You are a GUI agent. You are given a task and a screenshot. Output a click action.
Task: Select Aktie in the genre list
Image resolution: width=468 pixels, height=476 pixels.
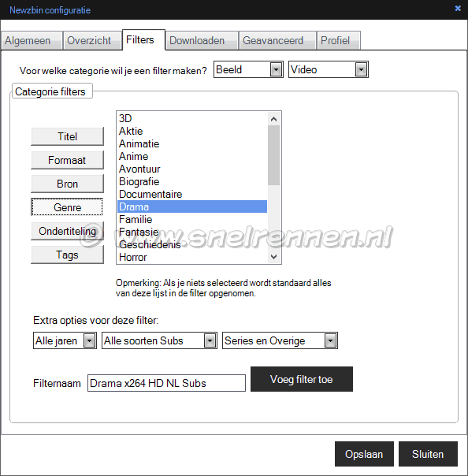192,131
